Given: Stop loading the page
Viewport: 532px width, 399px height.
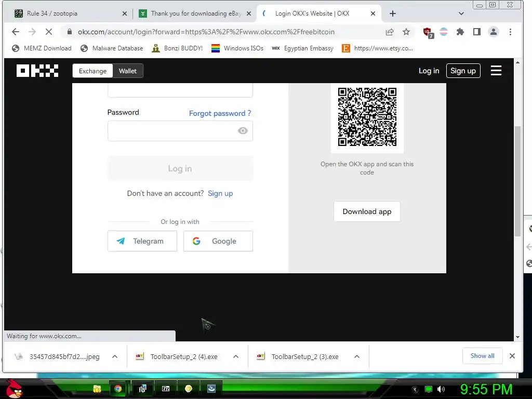Looking at the screenshot, I should [48, 32].
